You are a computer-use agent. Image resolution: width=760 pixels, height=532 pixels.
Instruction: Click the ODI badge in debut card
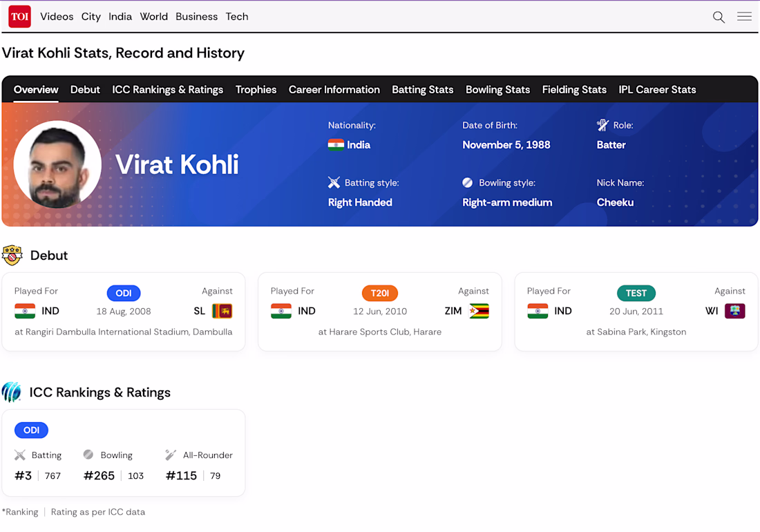coord(124,293)
